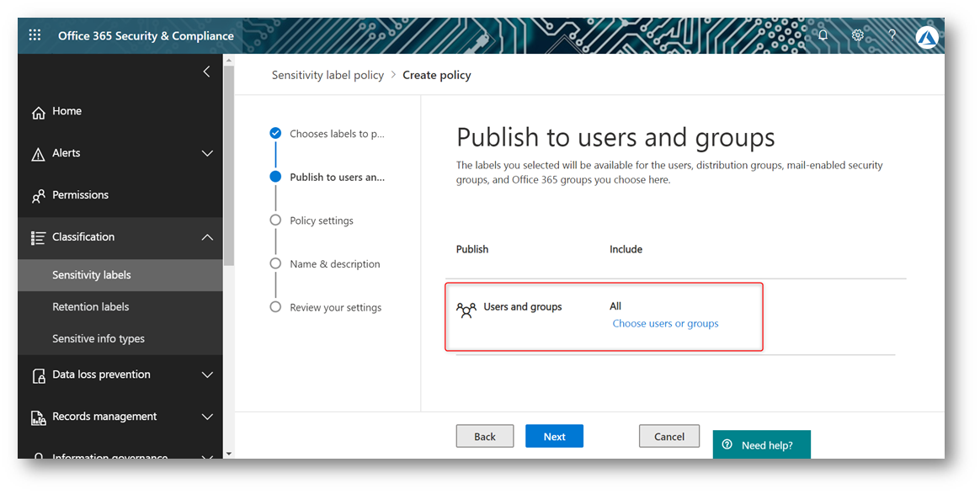
Task: Select the Review your settings step circle
Action: 275,307
